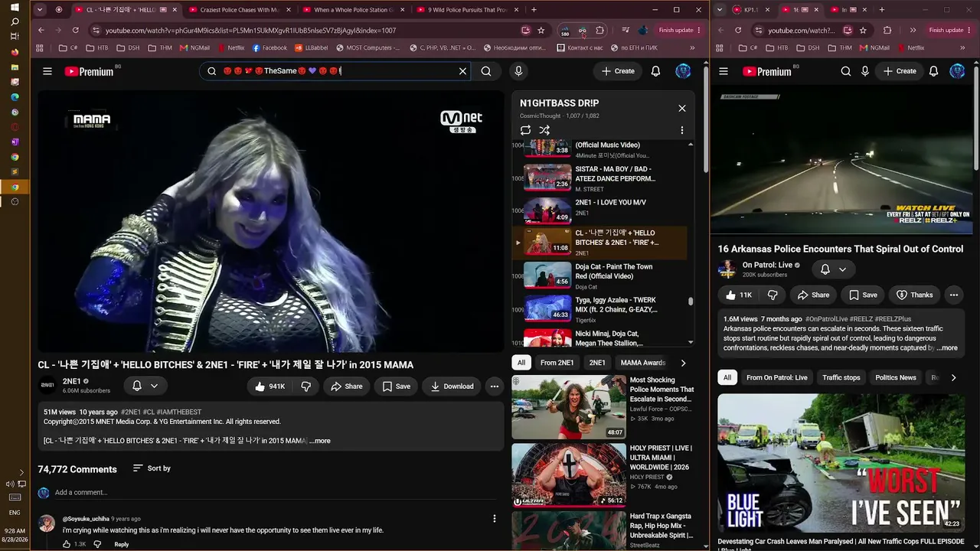This screenshot has width=980, height=551.
Task: Click the search magnifier button in left window
Action: click(486, 71)
